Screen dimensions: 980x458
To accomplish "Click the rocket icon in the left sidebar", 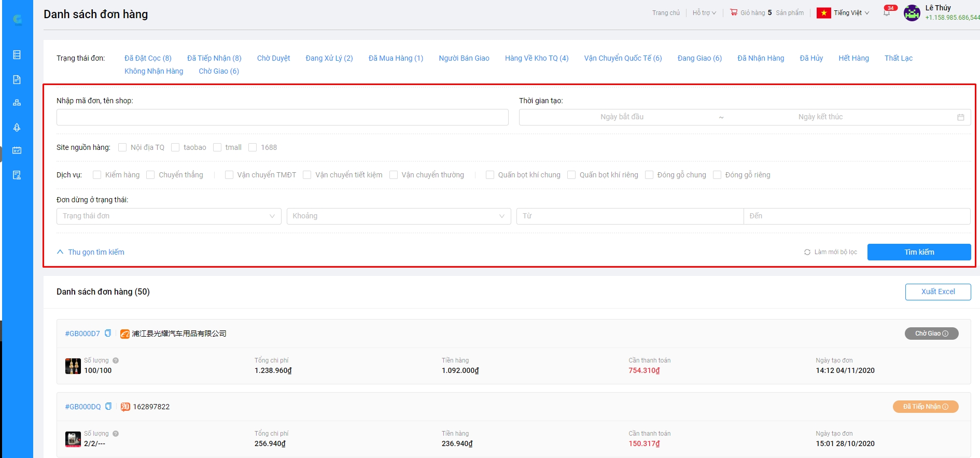I will pos(17,128).
